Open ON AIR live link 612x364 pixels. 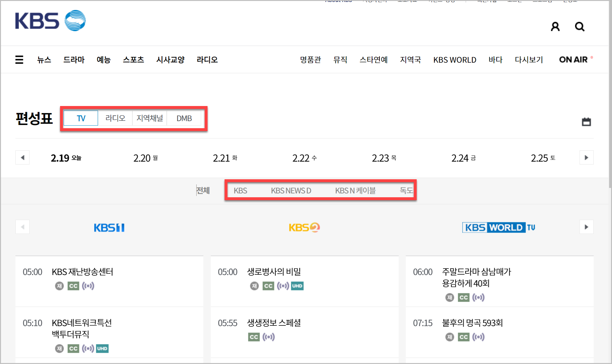(x=573, y=60)
